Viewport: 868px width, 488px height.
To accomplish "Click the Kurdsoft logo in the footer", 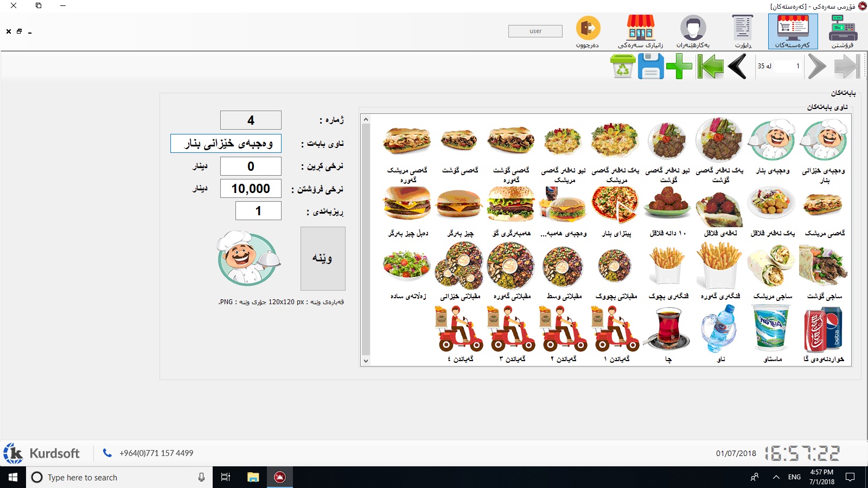I will point(41,453).
